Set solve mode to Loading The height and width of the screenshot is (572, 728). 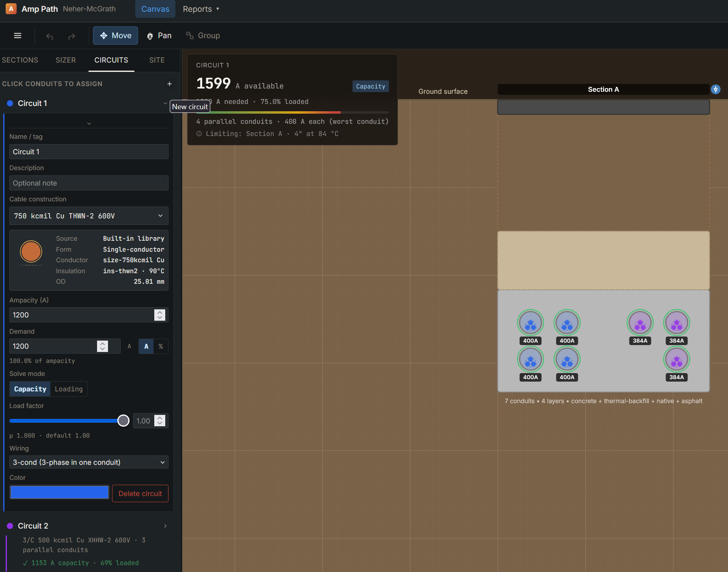(x=69, y=389)
